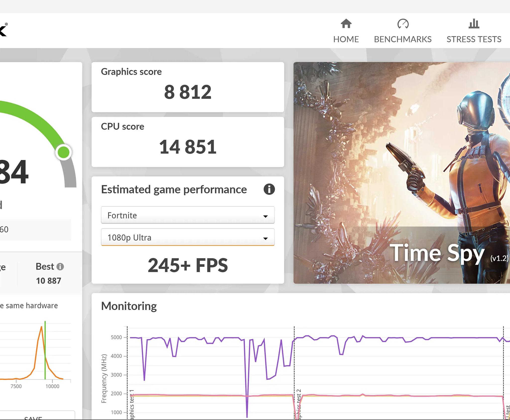Click the 5000 frequency axis label
Image resolution: width=510 pixels, height=420 pixels.
pos(116,337)
